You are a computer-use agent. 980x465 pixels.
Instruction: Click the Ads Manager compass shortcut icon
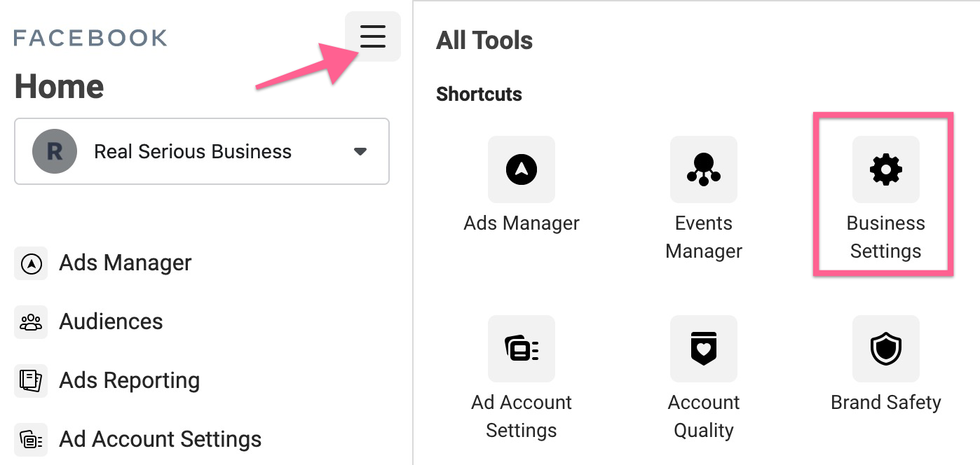(521, 169)
